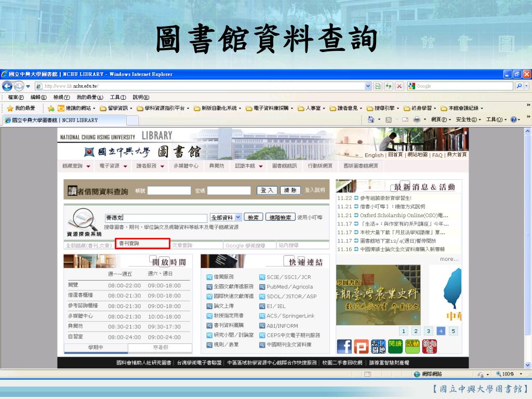Image resolution: width=532 pixels, height=399 pixels.
Task: Click the IE Back navigation button
Action: click(x=7, y=86)
